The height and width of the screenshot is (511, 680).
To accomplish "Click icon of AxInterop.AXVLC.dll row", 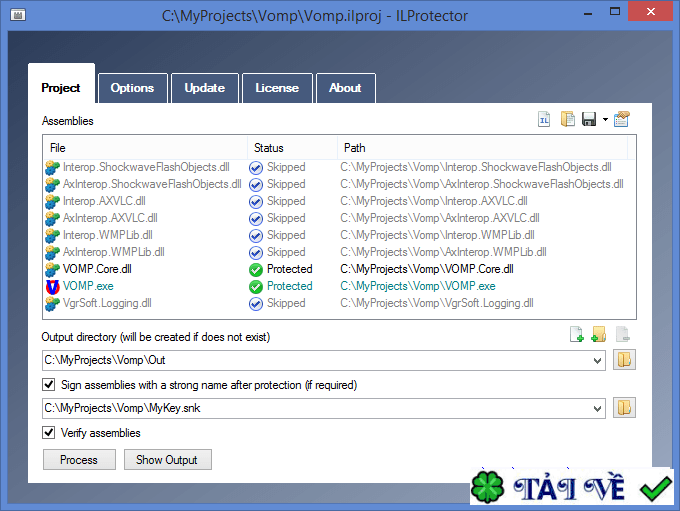I will click(x=52, y=218).
